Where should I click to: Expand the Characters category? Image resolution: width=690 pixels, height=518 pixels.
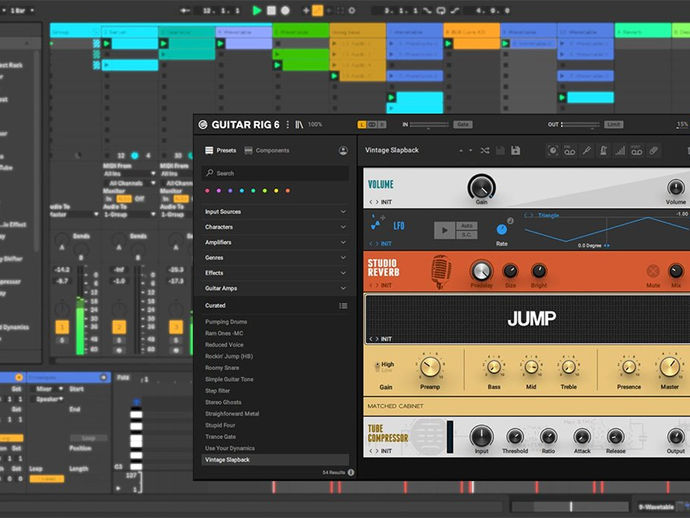pyautogui.click(x=275, y=227)
